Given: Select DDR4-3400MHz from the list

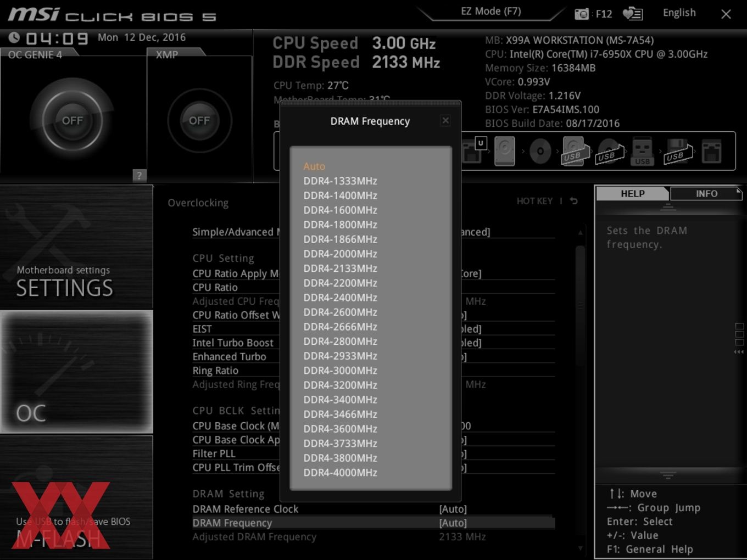Looking at the screenshot, I should pos(341,400).
